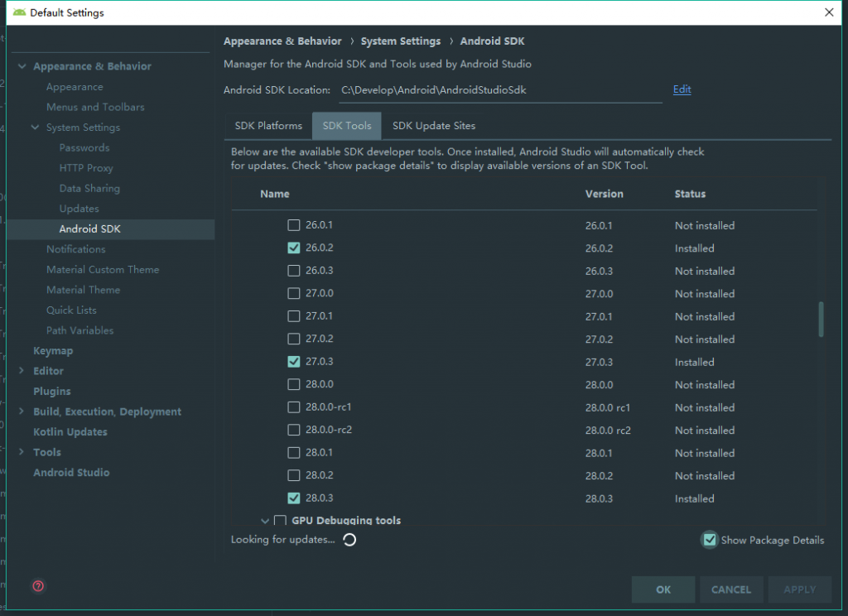This screenshot has width=848, height=616.
Task: Check the 28.0.0-rc2 checkbox
Action: tap(294, 430)
